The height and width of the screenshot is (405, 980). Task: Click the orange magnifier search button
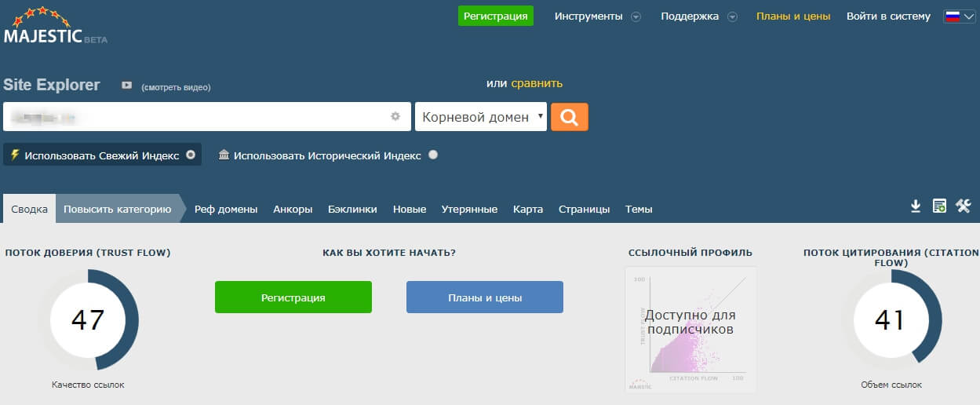[570, 117]
